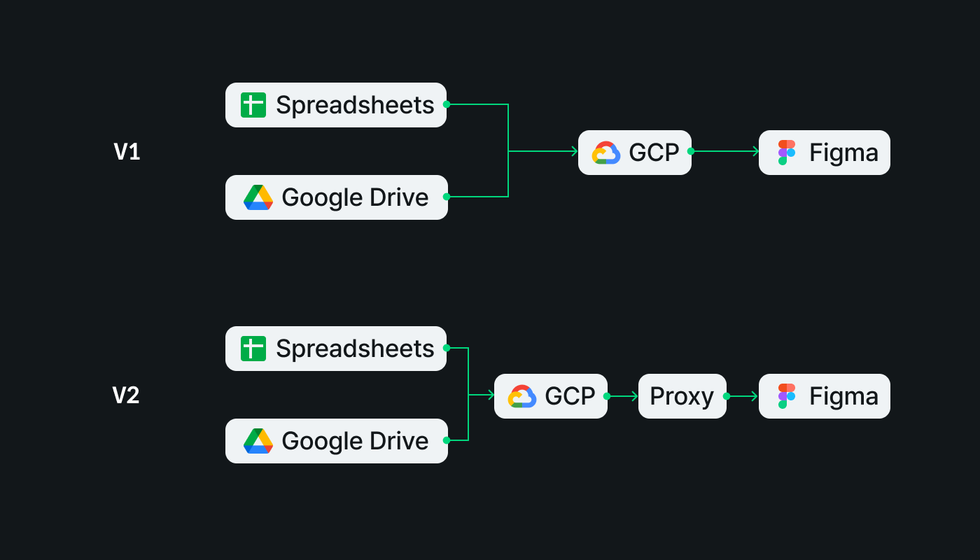980x560 pixels.
Task: Click the arrowhead pointing into the Proxy node
Action: 634,396
